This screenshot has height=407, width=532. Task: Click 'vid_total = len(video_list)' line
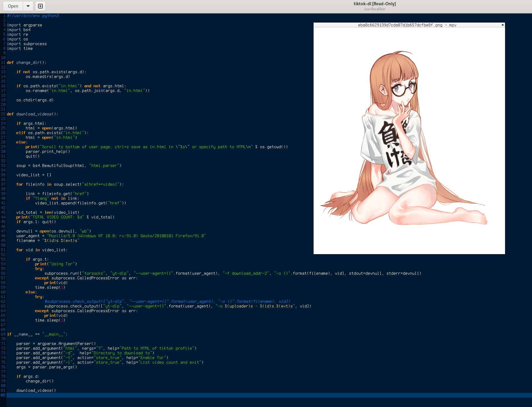[x=48, y=213]
